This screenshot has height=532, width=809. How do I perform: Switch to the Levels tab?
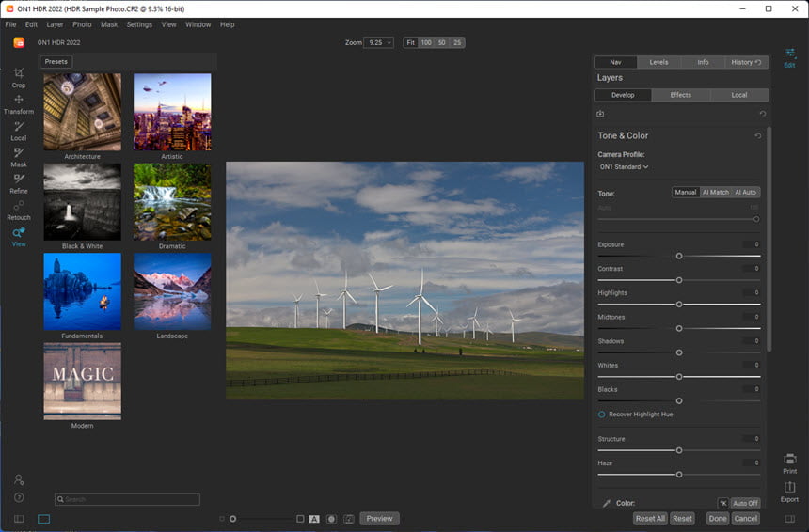[x=658, y=62]
